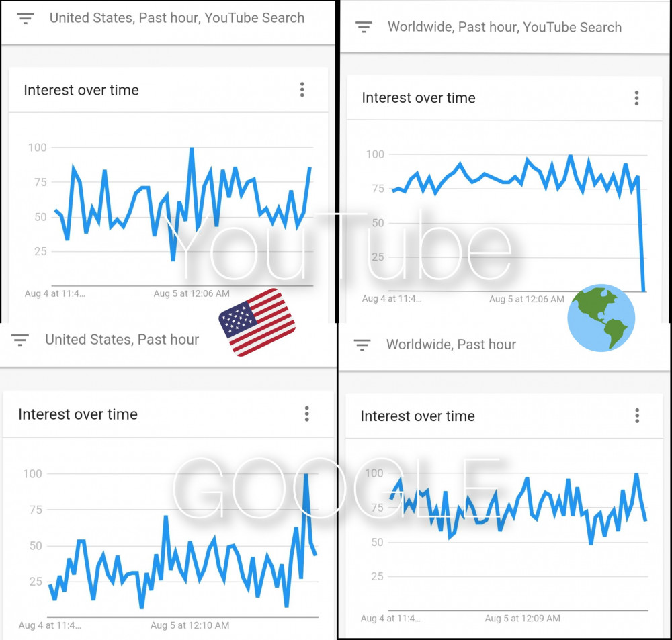Click the sharp drop at end of Worldwide YouTube line
This screenshot has height=640, width=672.
coord(641,234)
